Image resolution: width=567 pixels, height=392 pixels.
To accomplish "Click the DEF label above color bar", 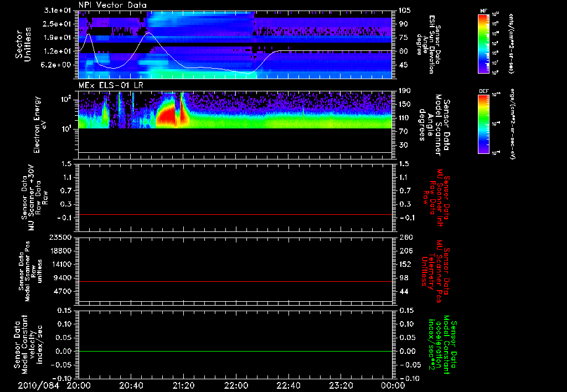I will pos(484,91).
